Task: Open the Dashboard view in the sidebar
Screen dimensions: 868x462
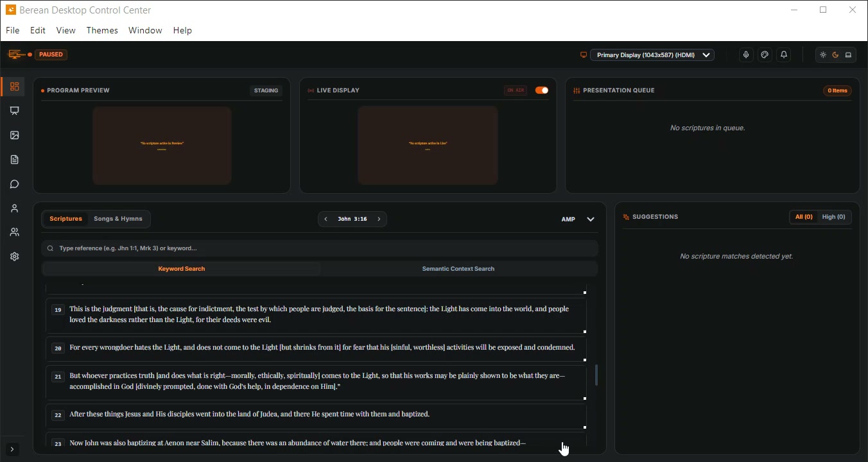Action: pos(14,87)
